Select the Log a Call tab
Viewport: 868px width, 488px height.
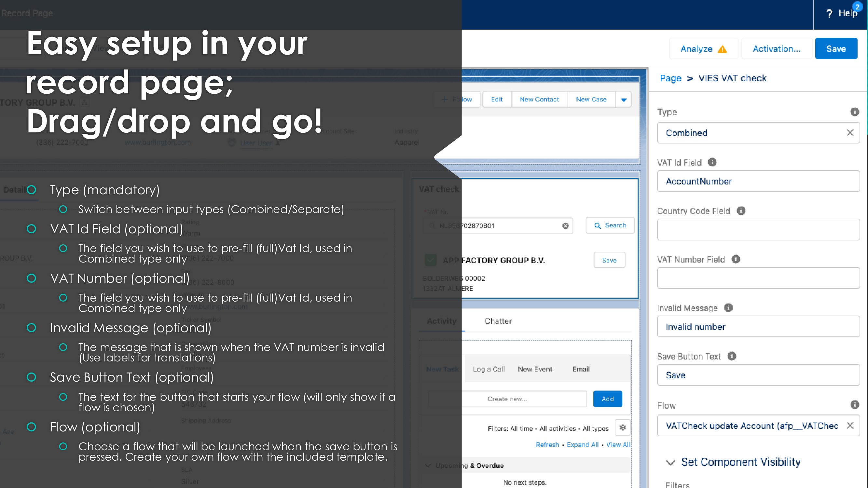pyautogui.click(x=489, y=369)
